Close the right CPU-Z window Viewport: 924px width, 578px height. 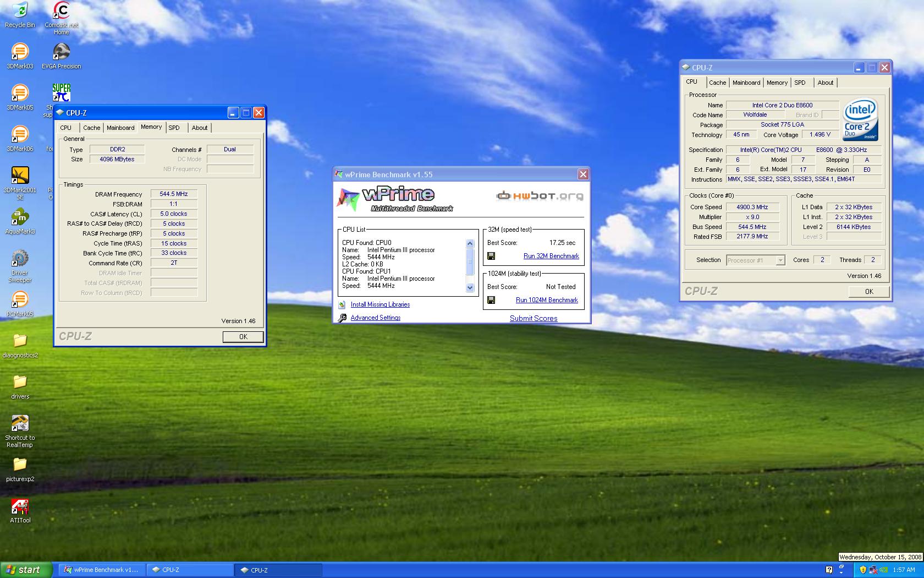(884, 68)
